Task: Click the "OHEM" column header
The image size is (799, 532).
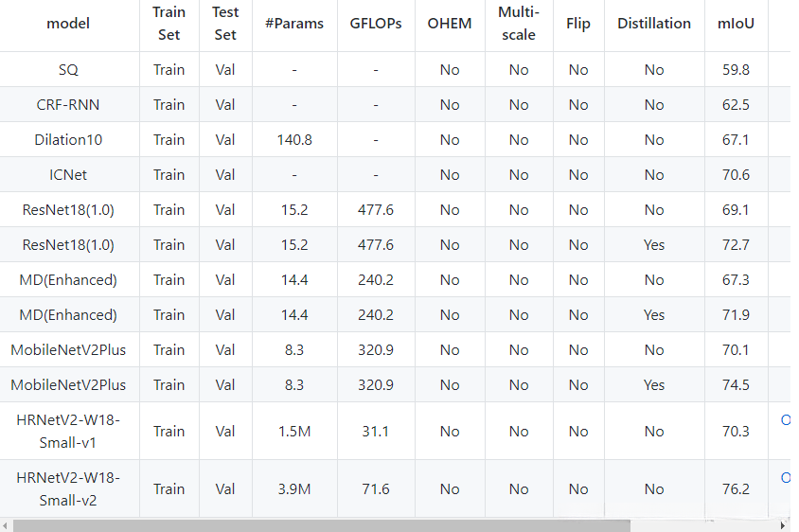Action: [450, 24]
